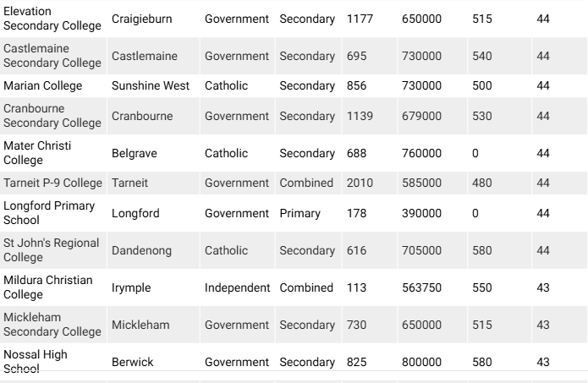Viewport: 588px width, 383px height.
Task: Click the Sunshine West suburb cell
Action: click(x=151, y=85)
